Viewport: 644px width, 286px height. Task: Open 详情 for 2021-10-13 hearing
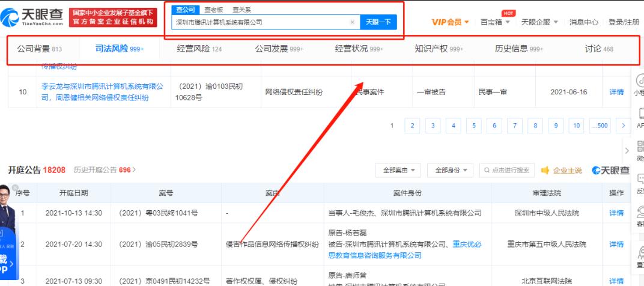point(616,213)
